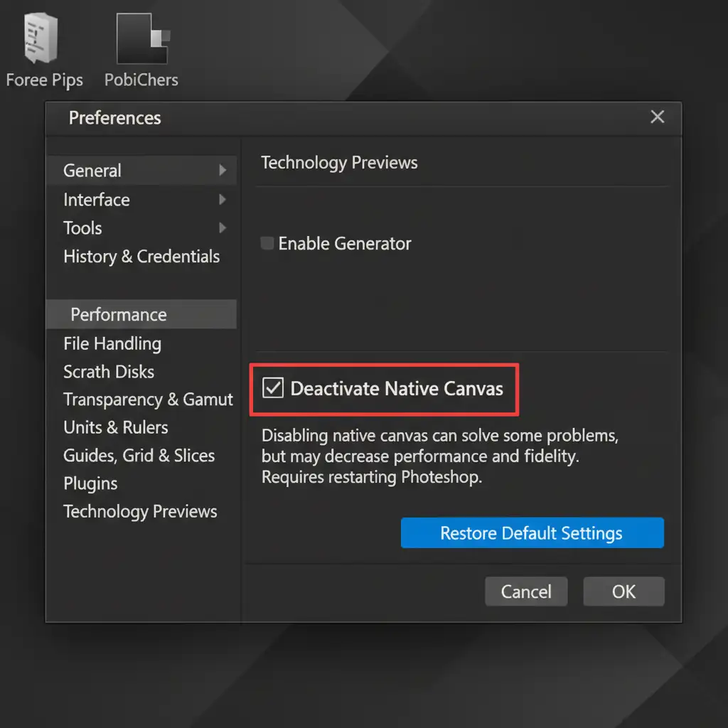
Task: Expand the Tools category arrow
Action: pos(223,228)
